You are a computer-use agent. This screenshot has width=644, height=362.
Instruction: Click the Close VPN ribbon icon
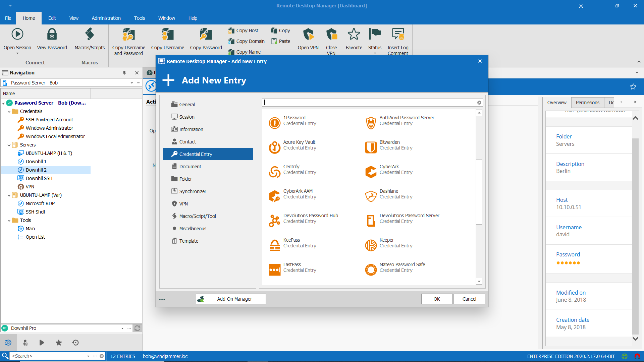[331, 34]
